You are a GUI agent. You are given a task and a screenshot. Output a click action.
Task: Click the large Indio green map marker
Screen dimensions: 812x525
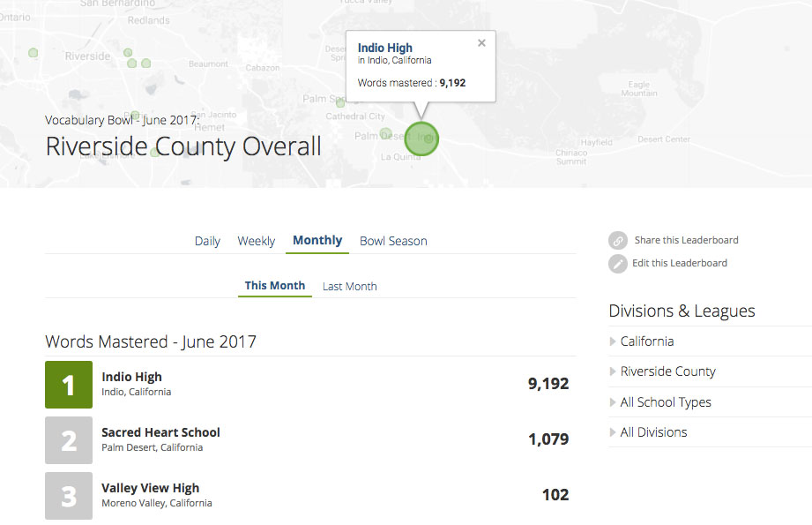point(421,139)
